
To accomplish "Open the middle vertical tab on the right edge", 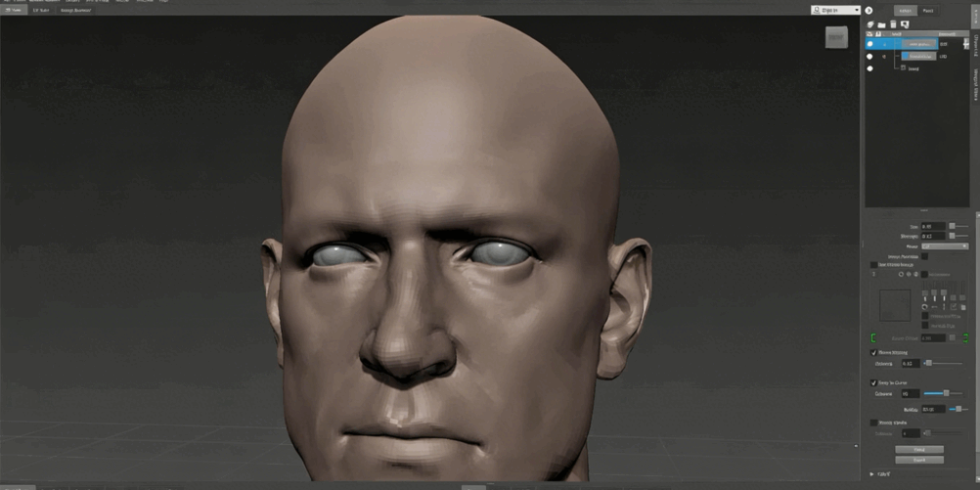I will (976, 46).
